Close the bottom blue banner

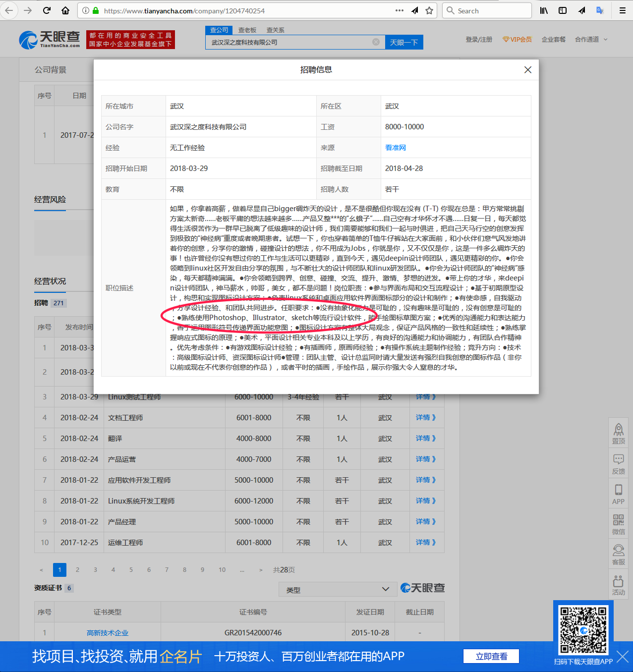click(623, 657)
